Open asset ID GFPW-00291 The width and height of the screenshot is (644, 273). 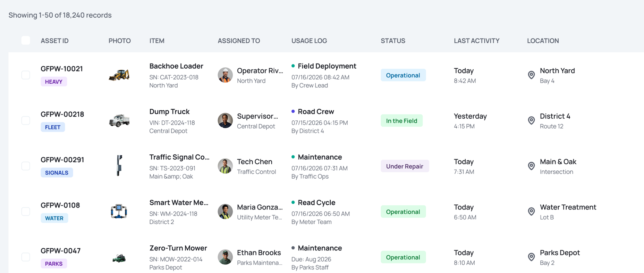[x=62, y=160]
